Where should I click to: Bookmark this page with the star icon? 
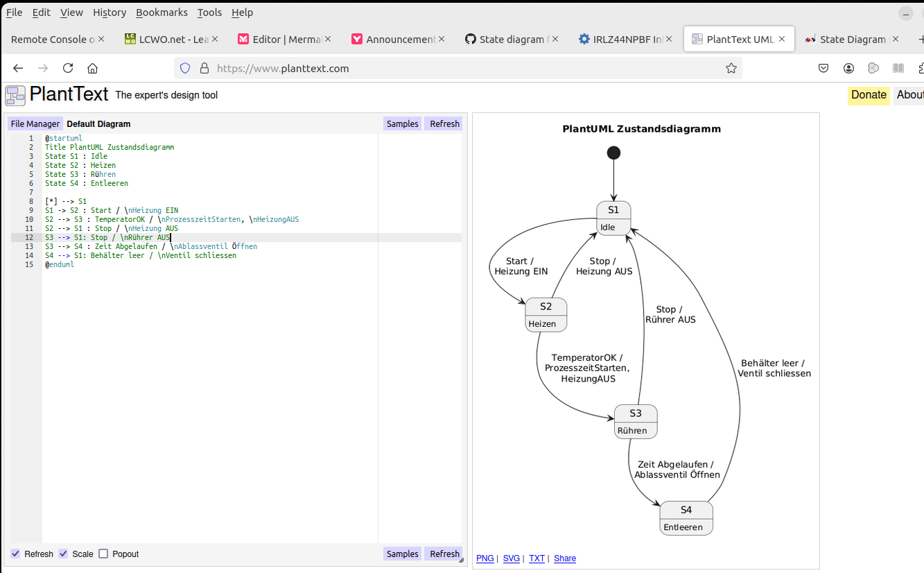(731, 68)
